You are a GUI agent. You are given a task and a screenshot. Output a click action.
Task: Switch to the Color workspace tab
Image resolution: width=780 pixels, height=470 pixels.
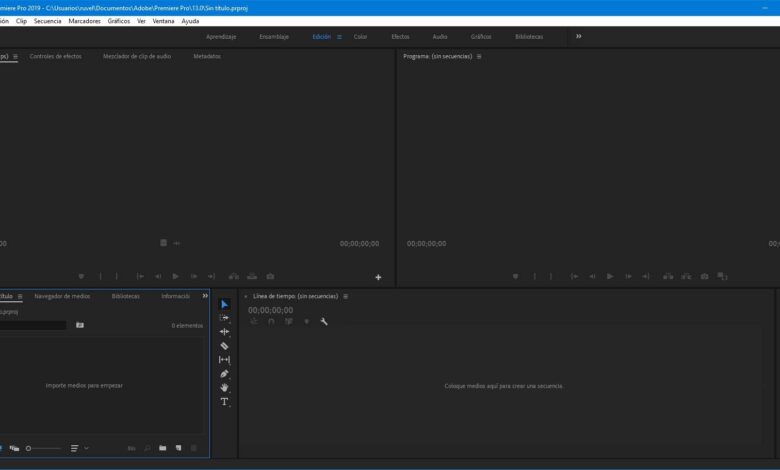tap(360, 36)
